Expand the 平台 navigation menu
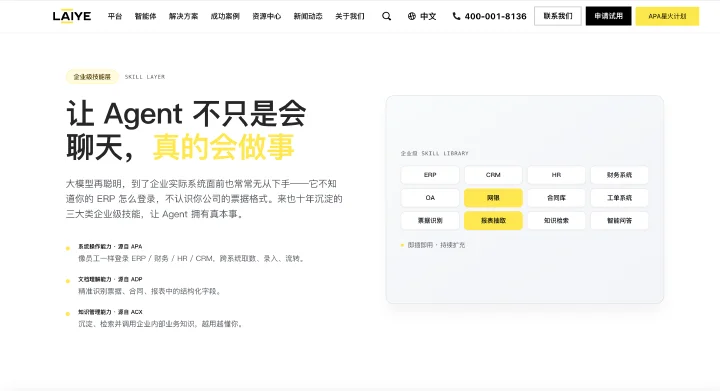 pyautogui.click(x=115, y=16)
